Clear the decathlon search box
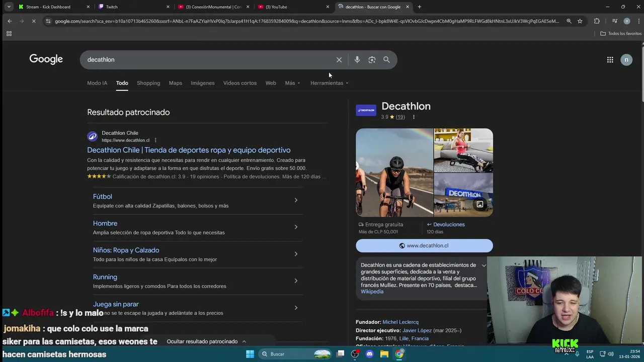644x362 pixels. 339,60
